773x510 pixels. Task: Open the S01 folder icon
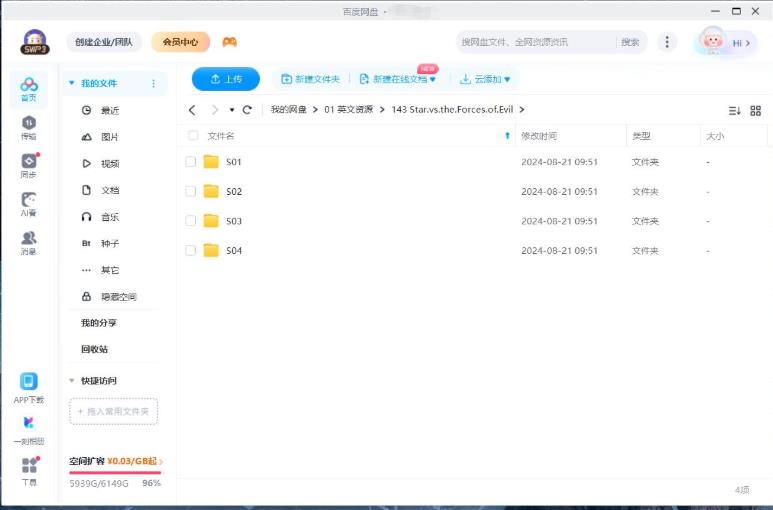(x=211, y=162)
